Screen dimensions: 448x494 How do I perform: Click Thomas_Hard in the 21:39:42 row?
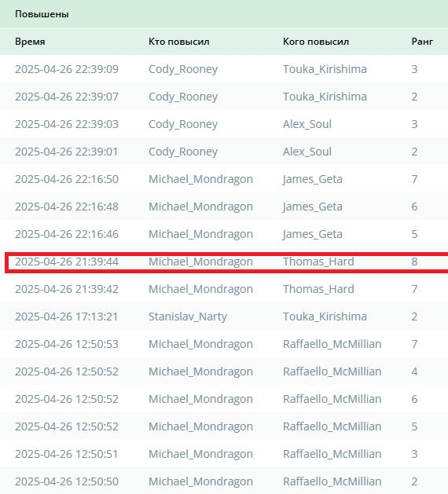318,289
